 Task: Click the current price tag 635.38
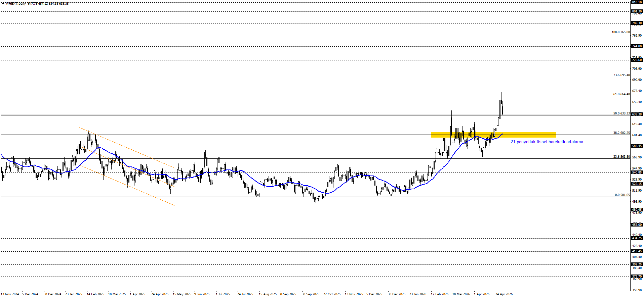pyautogui.click(x=637, y=114)
